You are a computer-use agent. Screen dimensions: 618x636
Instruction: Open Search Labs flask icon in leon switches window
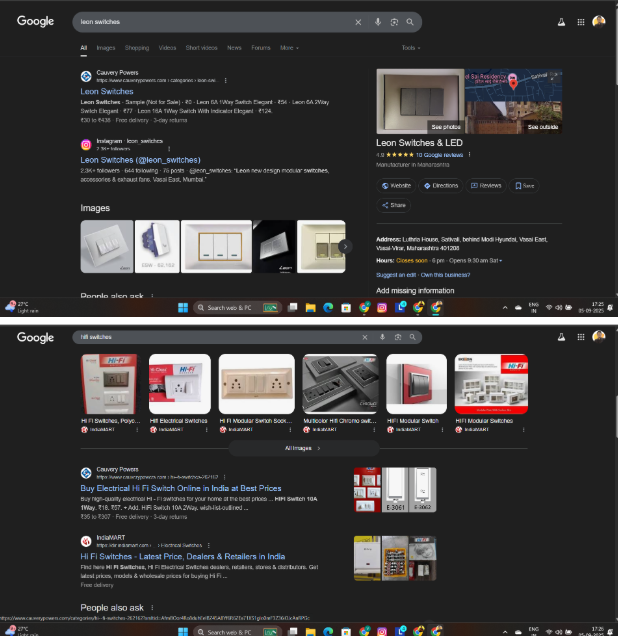point(561,22)
